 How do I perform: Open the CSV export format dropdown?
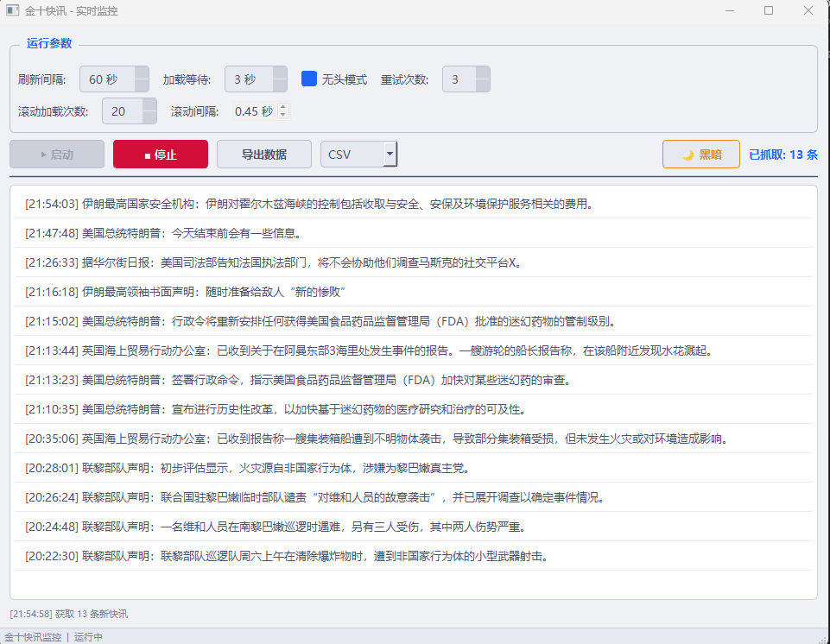[x=359, y=155]
